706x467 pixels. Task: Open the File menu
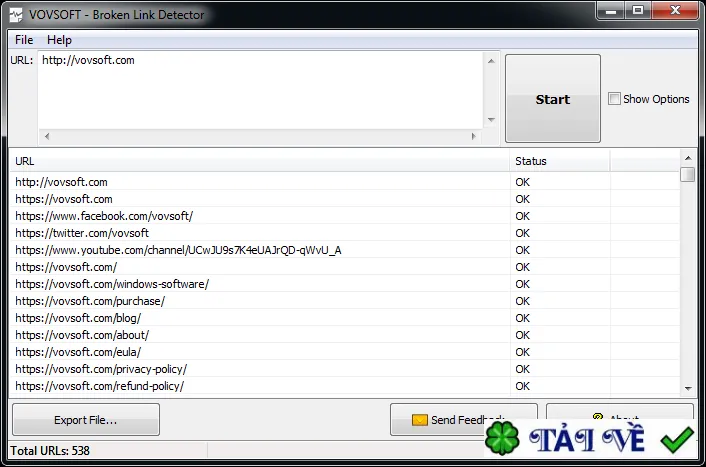pyautogui.click(x=24, y=40)
